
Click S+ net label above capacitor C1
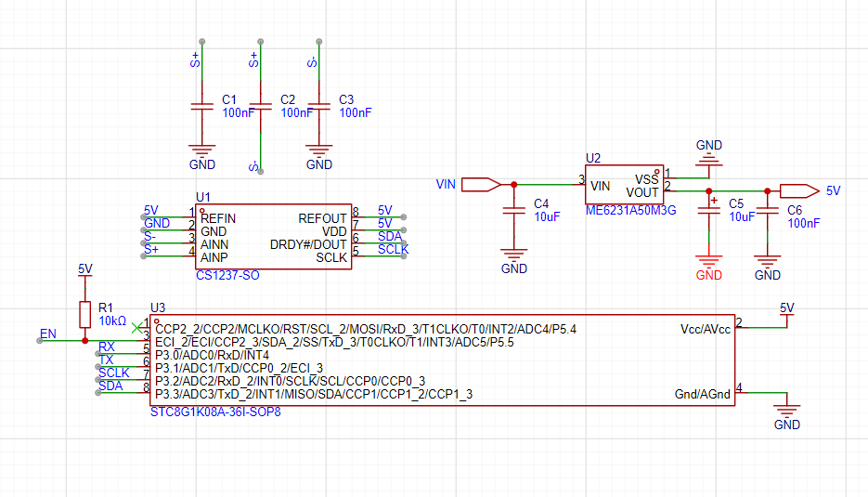(x=195, y=59)
